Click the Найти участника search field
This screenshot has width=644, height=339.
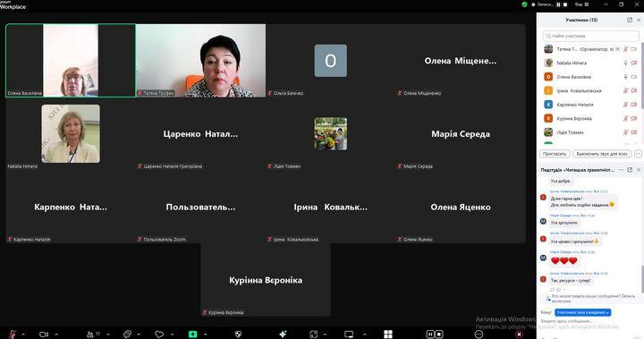point(590,36)
